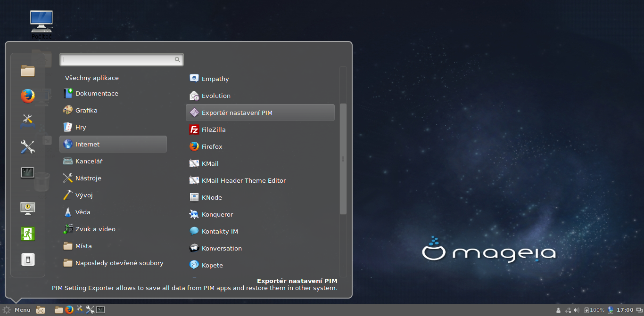Open the KMail entry

tap(260, 163)
